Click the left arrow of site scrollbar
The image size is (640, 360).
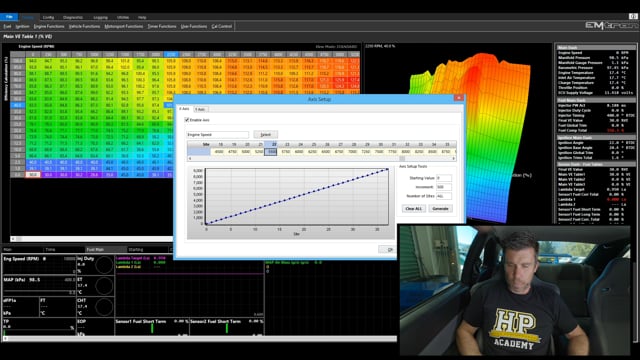pos(189,158)
